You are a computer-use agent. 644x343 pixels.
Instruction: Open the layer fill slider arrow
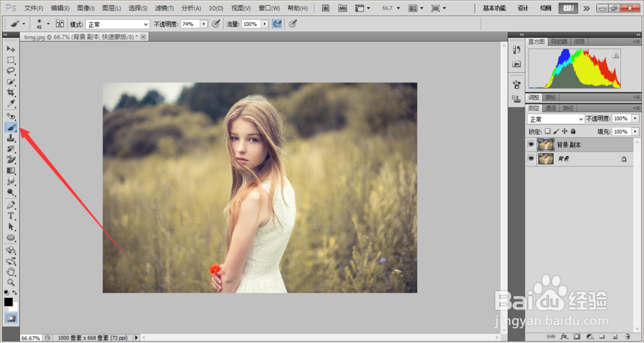636,132
